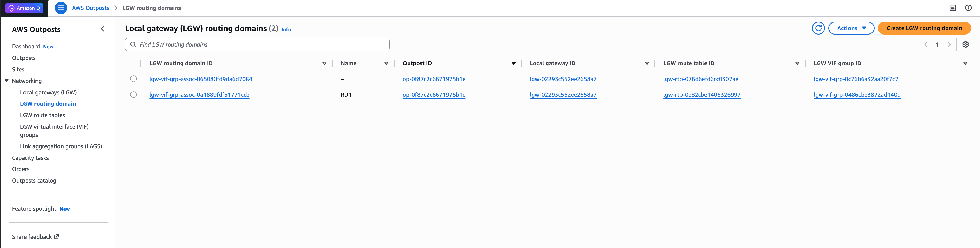
Task: Select the RD1 routing domain row
Action: 134,95
